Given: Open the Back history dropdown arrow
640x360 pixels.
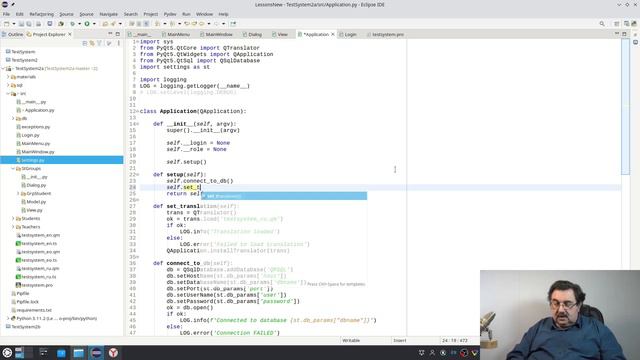Looking at the screenshot, I should pyautogui.click(x=209, y=24).
